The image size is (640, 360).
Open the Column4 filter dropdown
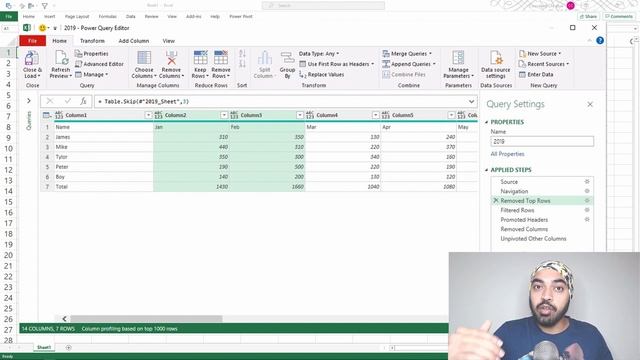pos(375,116)
